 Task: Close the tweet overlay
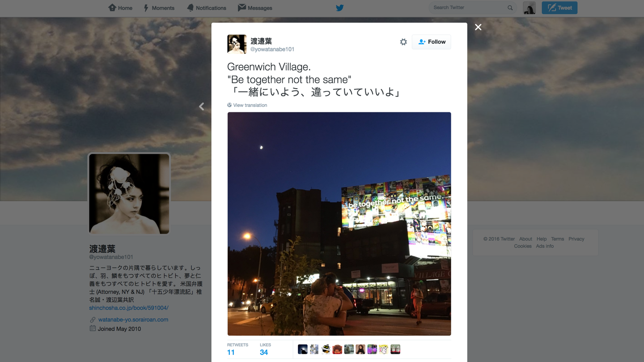click(x=478, y=27)
